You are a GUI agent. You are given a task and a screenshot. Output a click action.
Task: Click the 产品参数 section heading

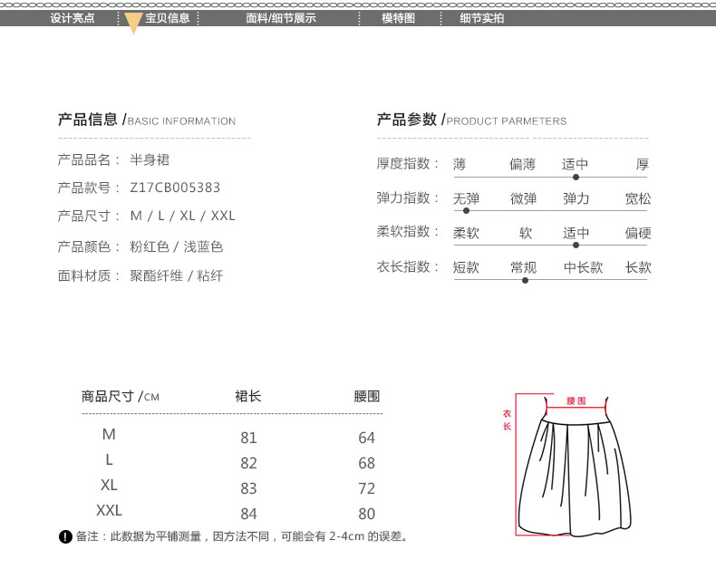click(407, 120)
